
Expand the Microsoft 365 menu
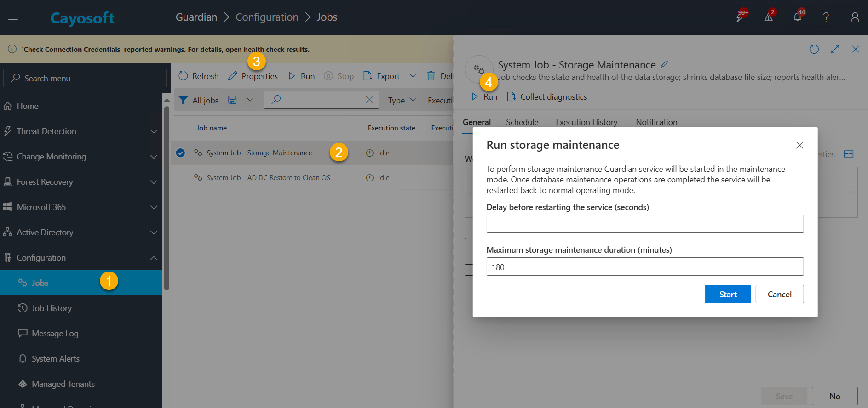(81, 207)
